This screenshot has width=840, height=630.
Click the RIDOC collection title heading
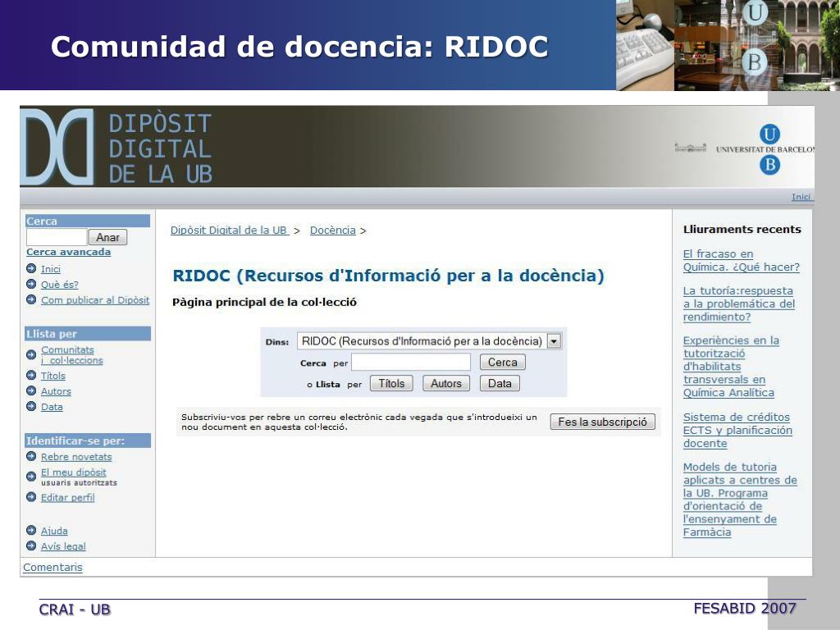coord(388,276)
